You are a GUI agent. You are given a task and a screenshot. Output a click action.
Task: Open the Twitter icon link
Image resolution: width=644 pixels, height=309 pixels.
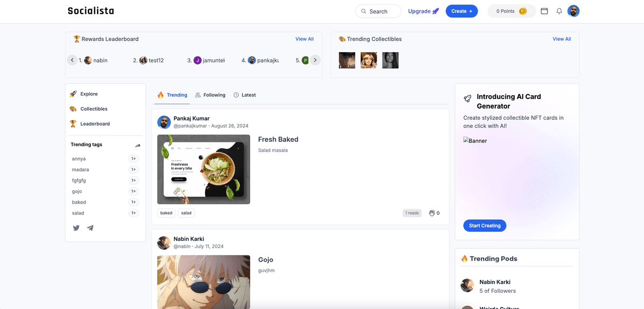click(76, 228)
